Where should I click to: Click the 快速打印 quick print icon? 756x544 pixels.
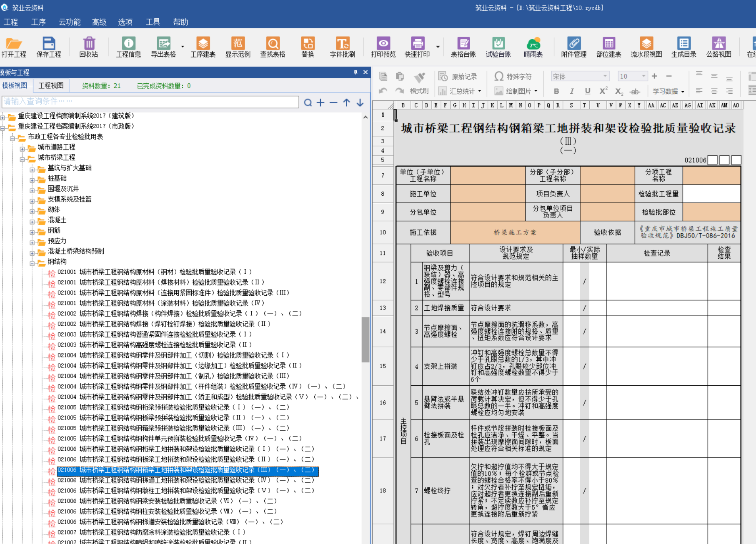pyautogui.click(x=418, y=47)
